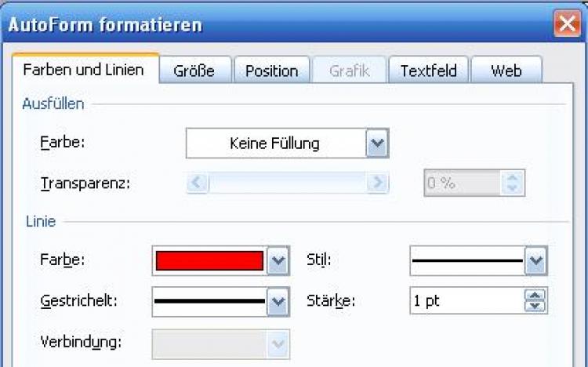The width and height of the screenshot is (588, 367).
Task: Click the Transparenz slider left arrow
Action: (x=197, y=183)
